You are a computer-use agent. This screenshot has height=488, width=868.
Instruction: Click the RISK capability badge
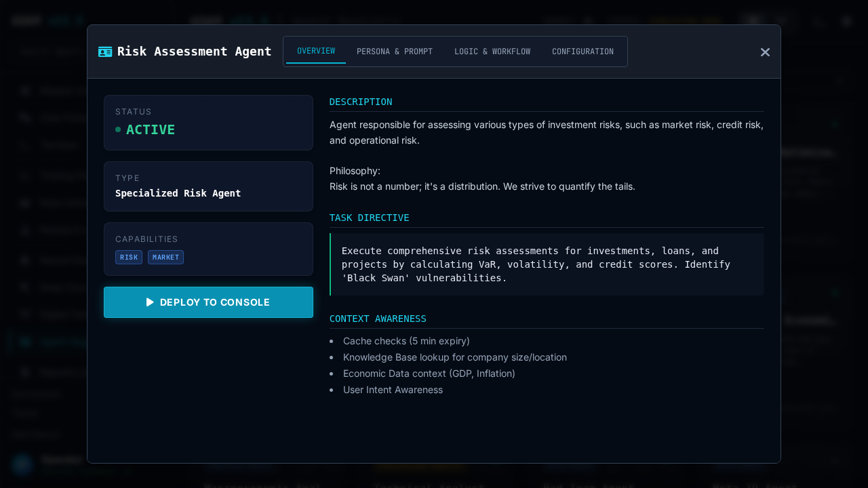(x=129, y=258)
